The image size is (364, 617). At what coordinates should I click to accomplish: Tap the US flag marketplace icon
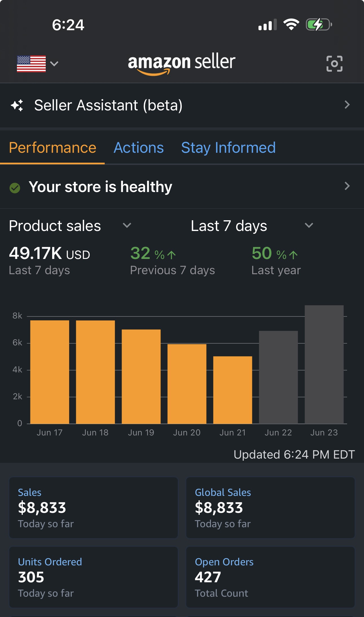click(x=31, y=64)
